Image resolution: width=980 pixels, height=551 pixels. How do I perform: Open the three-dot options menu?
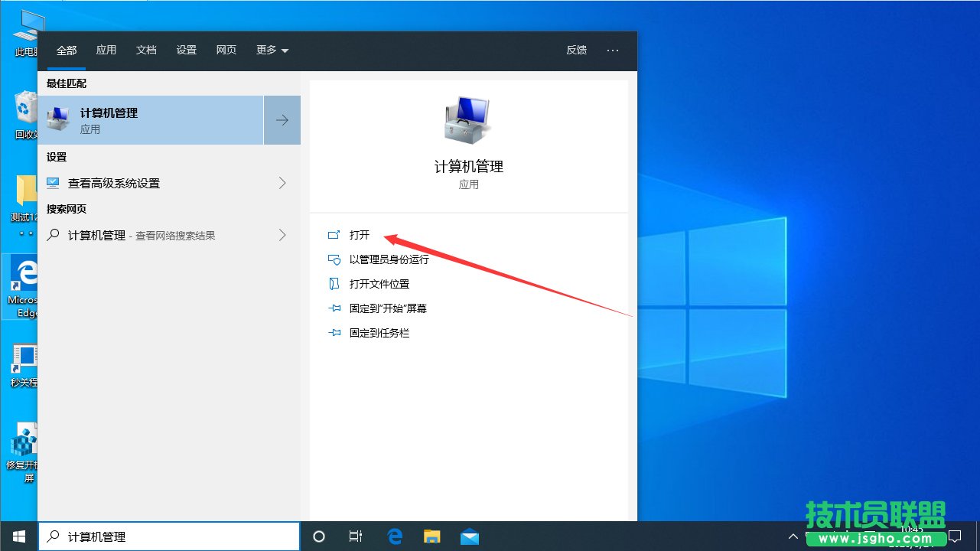click(x=613, y=50)
